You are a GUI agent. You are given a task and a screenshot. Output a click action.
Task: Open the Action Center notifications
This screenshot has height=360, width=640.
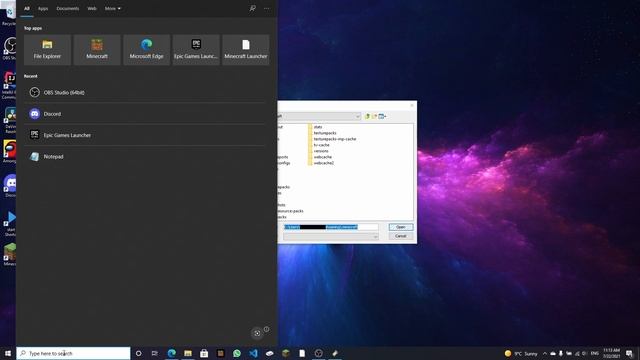pos(629,353)
